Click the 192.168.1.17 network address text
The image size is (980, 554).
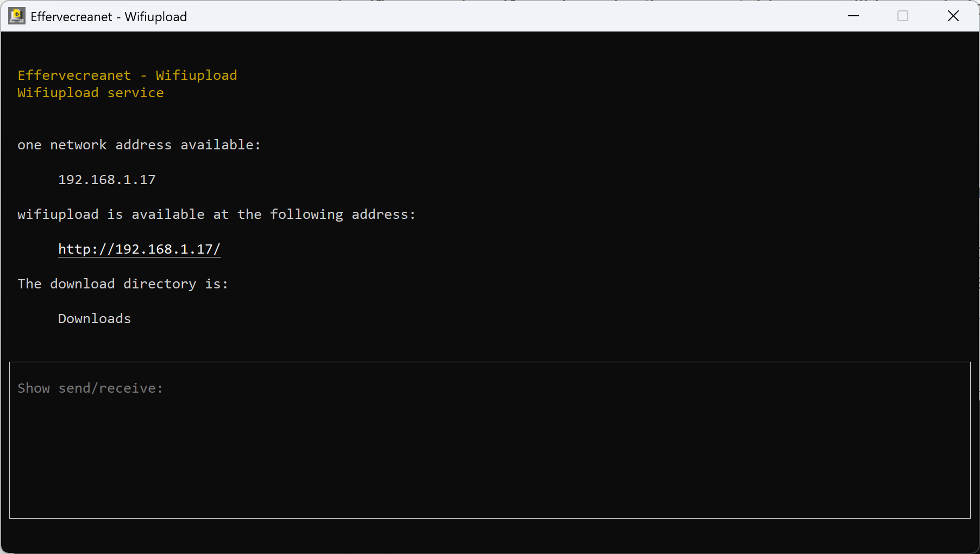[107, 180]
